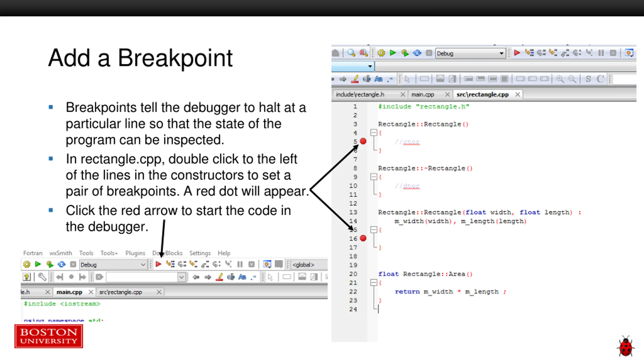Click the Replace magnifier icon with red R
Image resolution: width=644 pixels, height=362 pixels.
[x=364, y=53]
